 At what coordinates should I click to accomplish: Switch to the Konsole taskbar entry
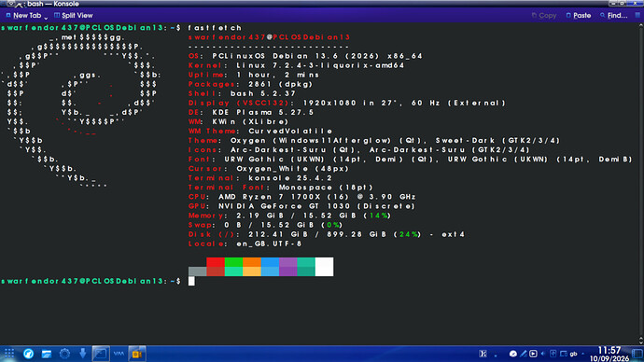101,354
